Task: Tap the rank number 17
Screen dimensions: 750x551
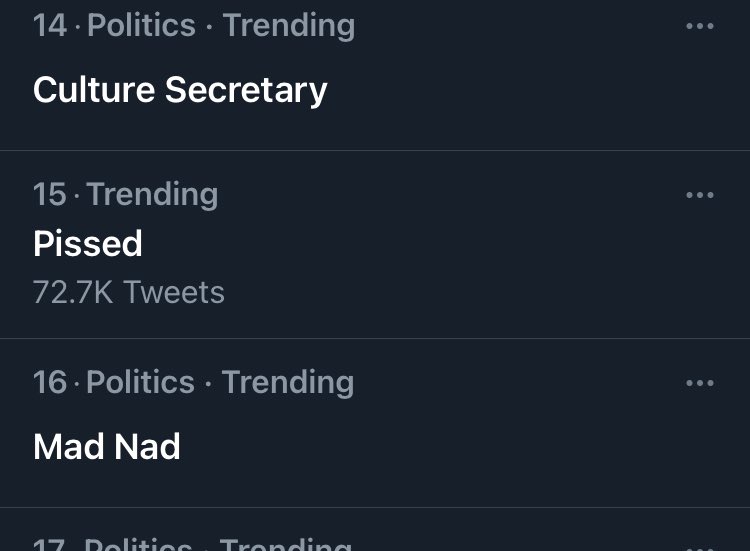Action: [49, 545]
